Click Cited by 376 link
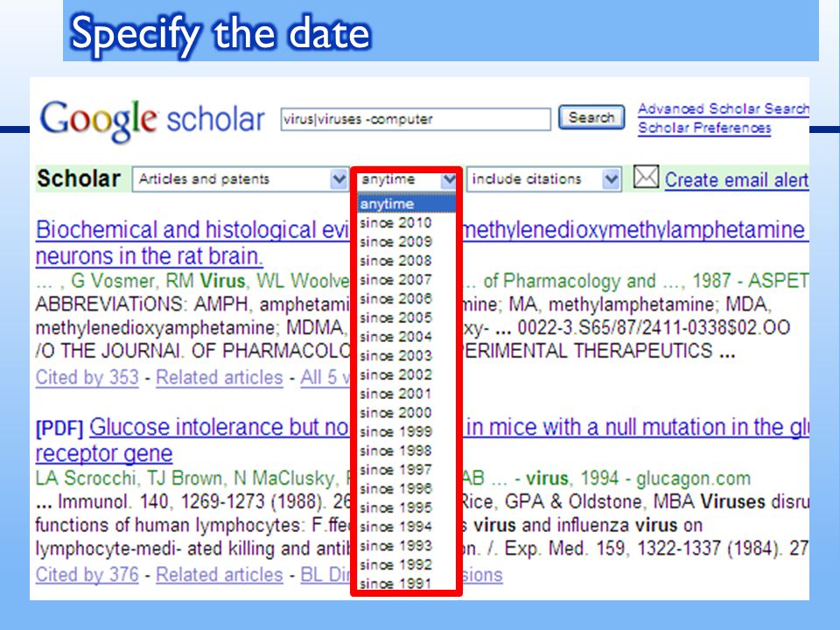This screenshot has width=840, height=630. pos(87,575)
